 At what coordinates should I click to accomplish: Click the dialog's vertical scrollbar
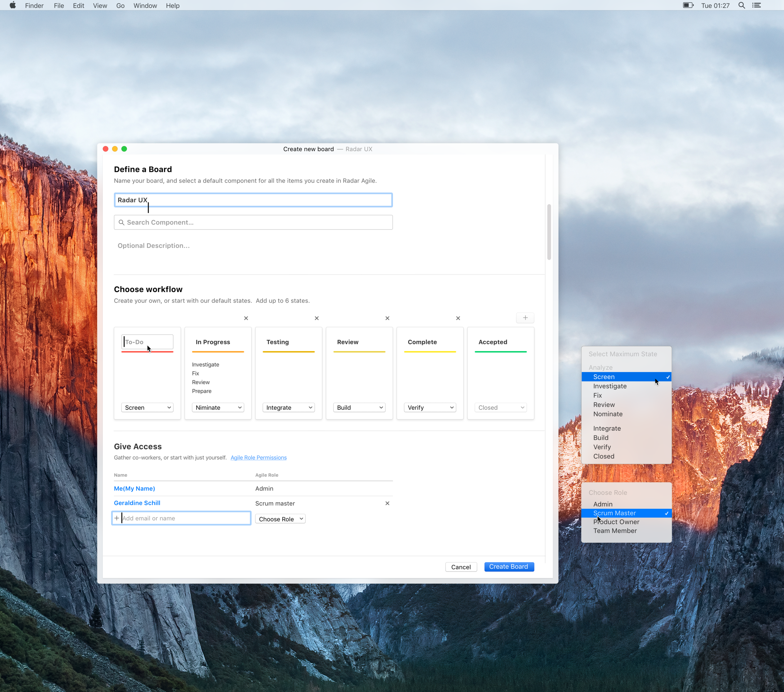[x=548, y=232]
